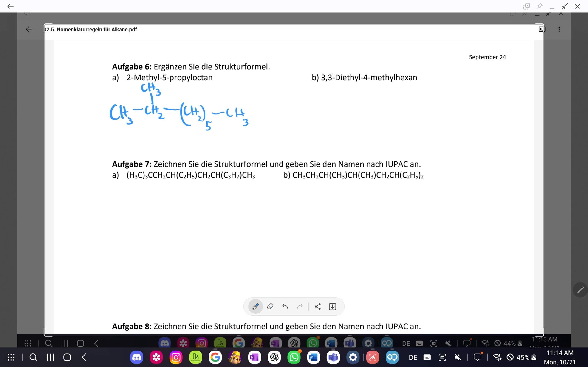Redo the annotation stroke

click(300, 307)
